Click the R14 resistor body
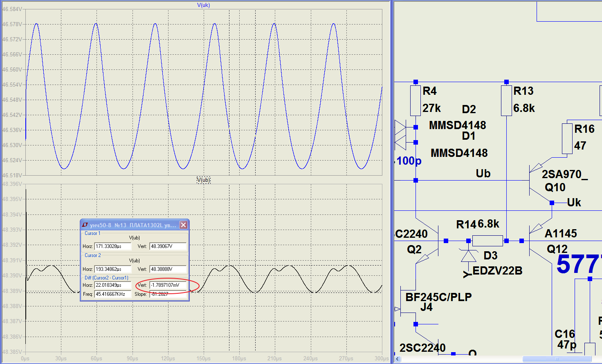 487,241
